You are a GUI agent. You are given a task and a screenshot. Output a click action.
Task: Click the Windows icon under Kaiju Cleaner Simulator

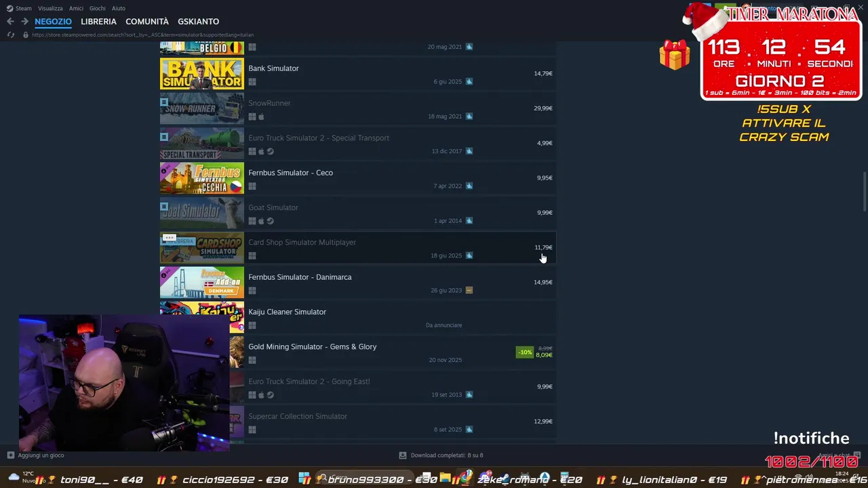coord(252,325)
